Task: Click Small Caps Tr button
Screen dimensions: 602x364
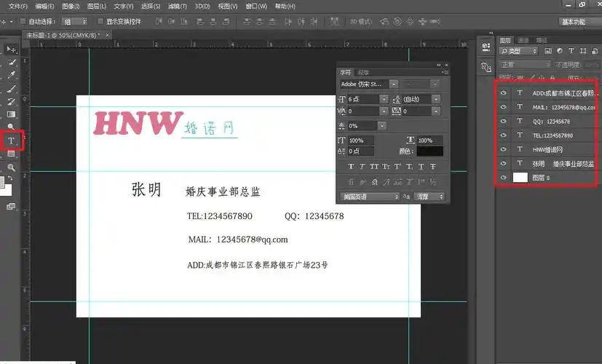Action: (386, 166)
